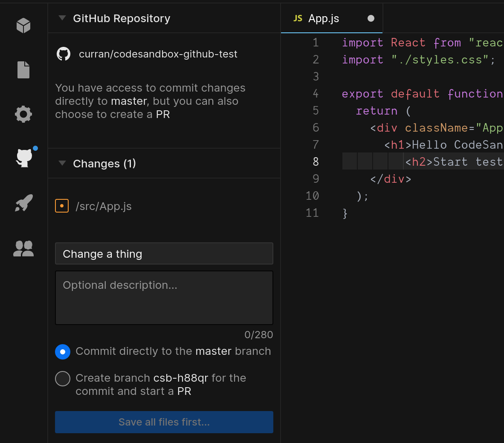Select the changed file /src/App.js

103,206
